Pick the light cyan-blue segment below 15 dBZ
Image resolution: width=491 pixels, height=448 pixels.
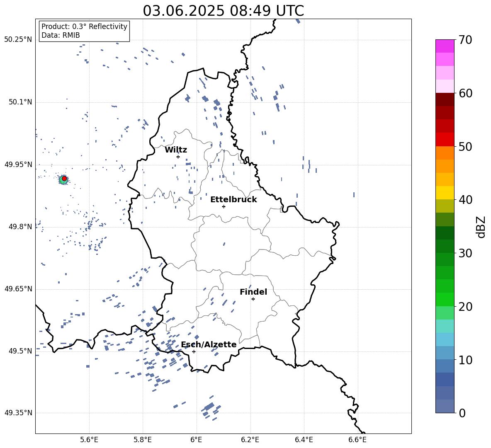(445, 339)
